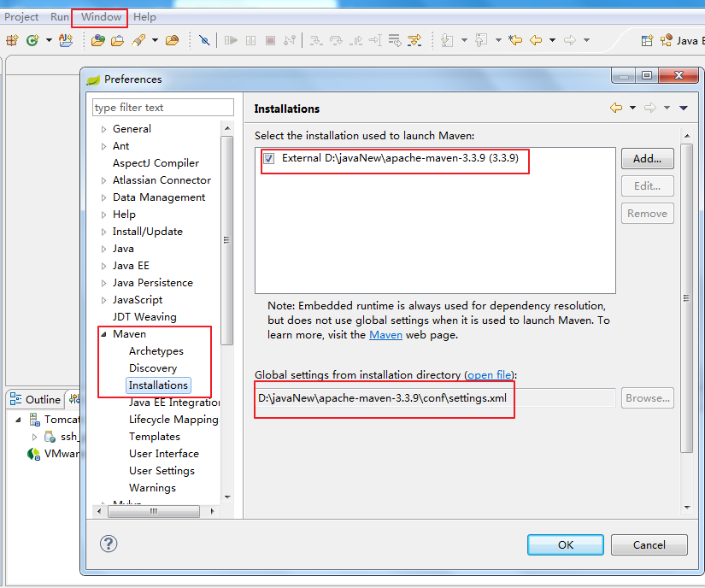Image resolution: width=705 pixels, height=588 pixels.
Task: Click the Add... installation button
Action: point(648,159)
